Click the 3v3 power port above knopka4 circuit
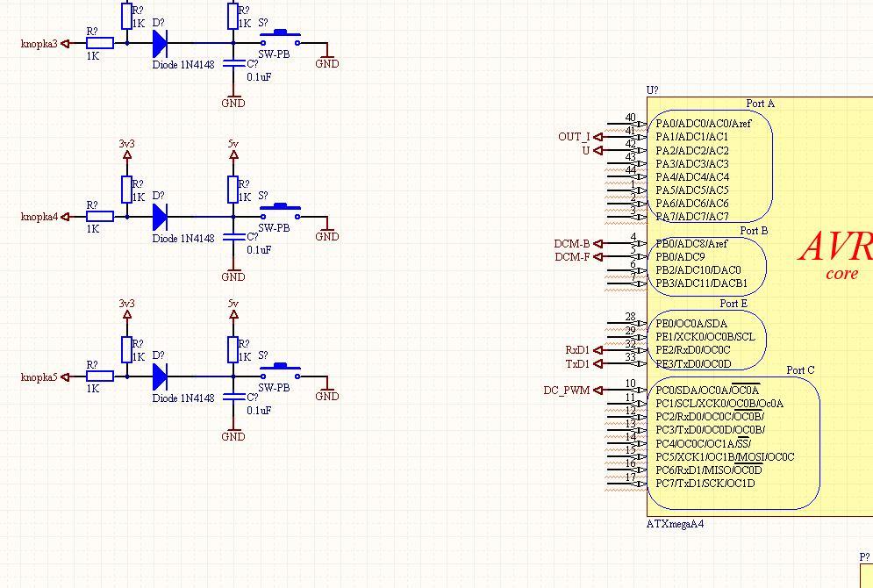The height and width of the screenshot is (588, 873). click(x=127, y=154)
